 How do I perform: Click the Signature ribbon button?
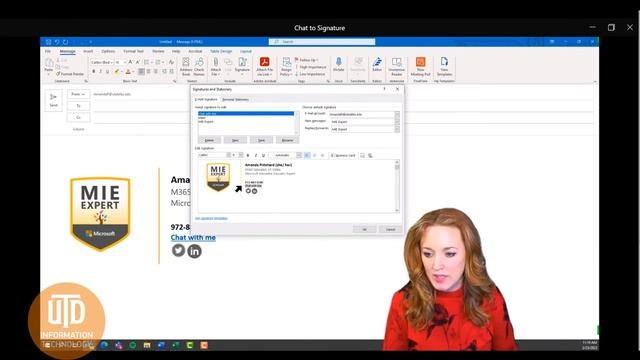click(242, 67)
